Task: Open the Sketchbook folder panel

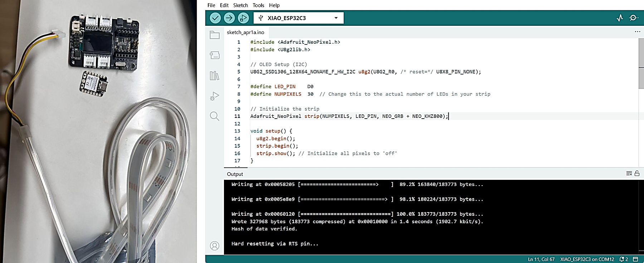Action: pyautogui.click(x=215, y=35)
